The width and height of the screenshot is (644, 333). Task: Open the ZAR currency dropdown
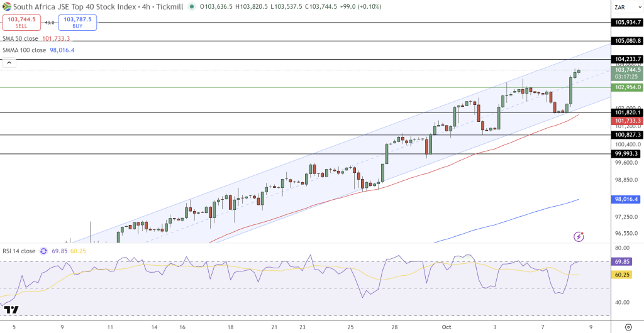(625, 7)
